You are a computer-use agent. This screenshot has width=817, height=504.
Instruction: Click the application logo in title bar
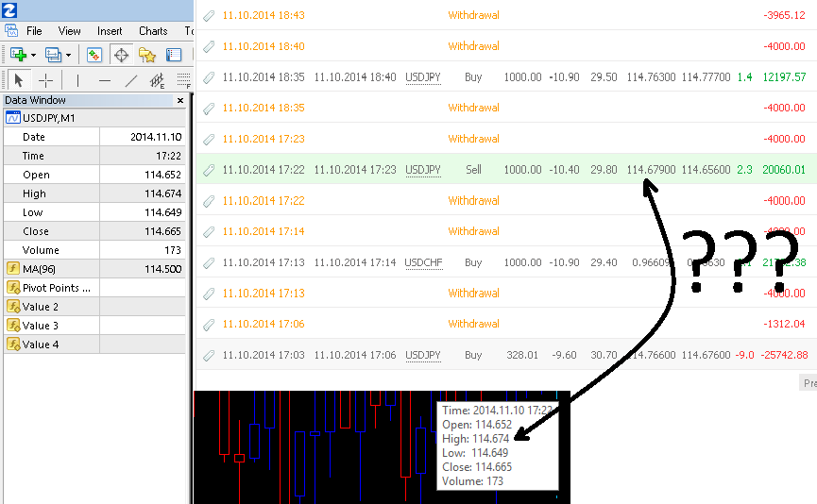(x=9, y=9)
